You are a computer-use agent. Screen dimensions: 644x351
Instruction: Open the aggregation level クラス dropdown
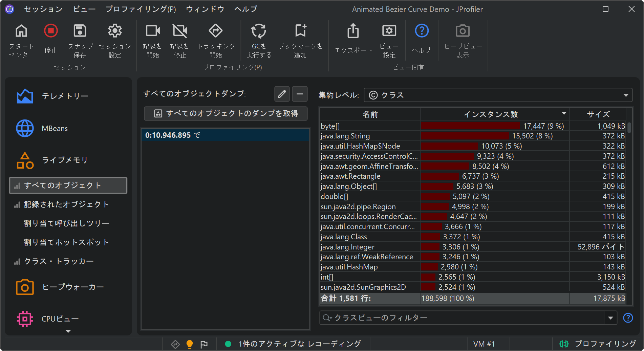pyautogui.click(x=498, y=95)
